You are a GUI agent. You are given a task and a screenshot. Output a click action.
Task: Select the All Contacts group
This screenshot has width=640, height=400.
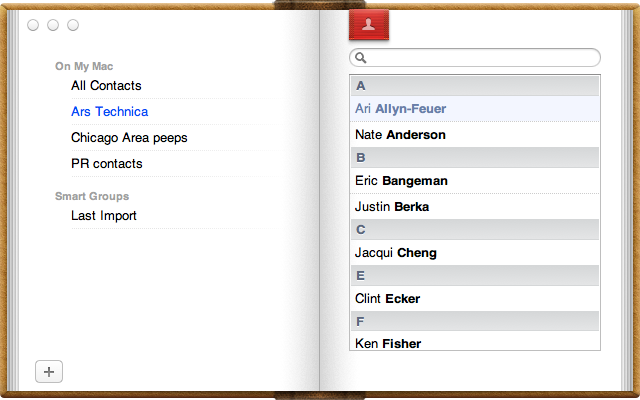(x=106, y=86)
